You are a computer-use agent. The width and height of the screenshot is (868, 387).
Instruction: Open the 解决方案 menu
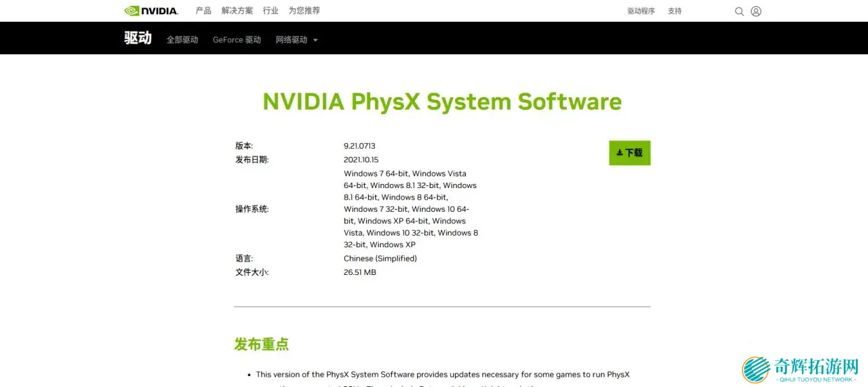click(x=237, y=11)
